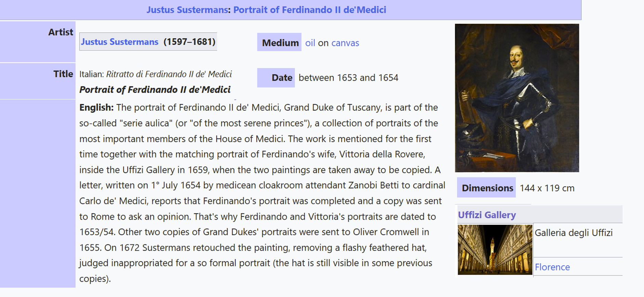Open the Ferdinando II portrait painting thumbnail
The image size is (644, 297).
(x=517, y=98)
